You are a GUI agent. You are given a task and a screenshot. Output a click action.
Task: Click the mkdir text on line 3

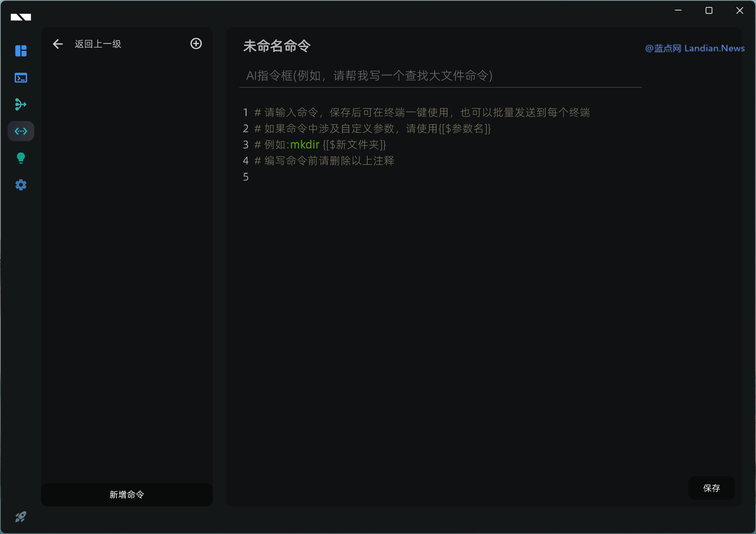(x=304, y=145)
